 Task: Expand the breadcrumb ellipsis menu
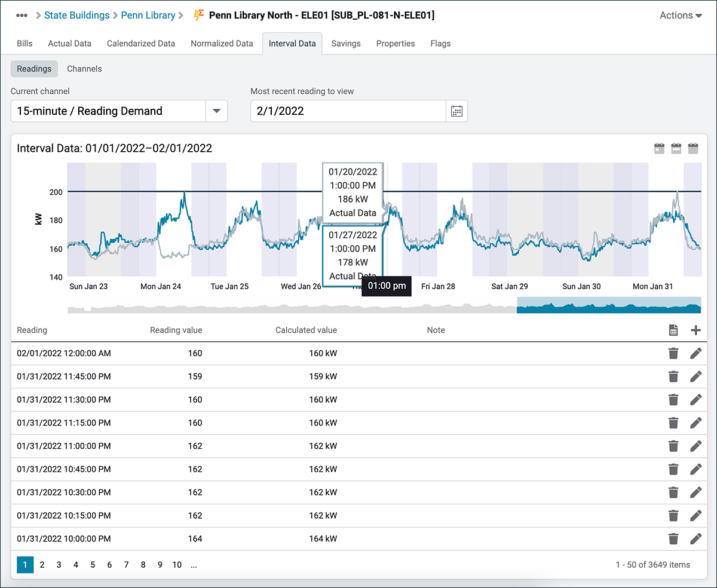(x=22, y=16)
